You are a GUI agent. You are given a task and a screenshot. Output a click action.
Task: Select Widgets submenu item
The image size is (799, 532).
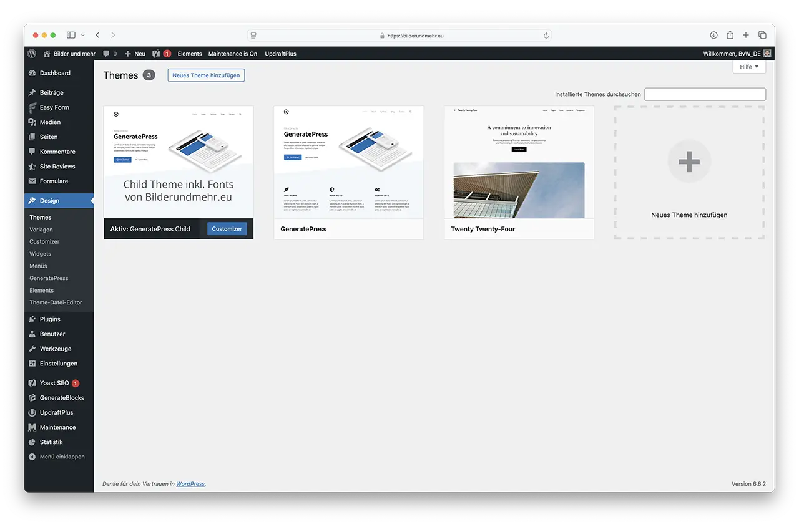41,254
